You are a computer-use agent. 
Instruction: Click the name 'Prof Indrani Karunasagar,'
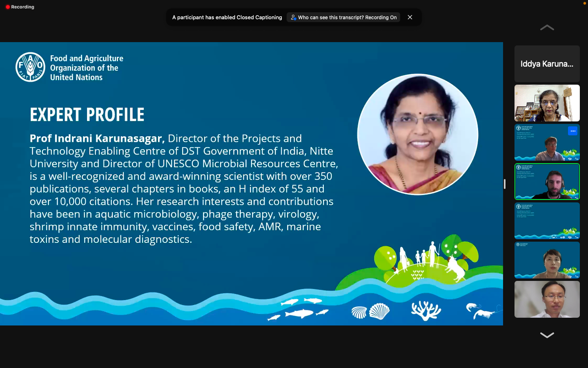pos(97,138)
